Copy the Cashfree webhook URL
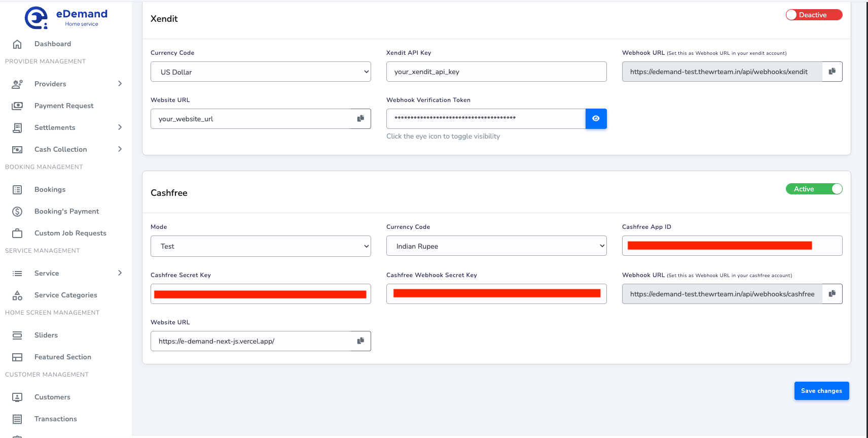This screenshot has width=868, height=438. tap(832, 294)
